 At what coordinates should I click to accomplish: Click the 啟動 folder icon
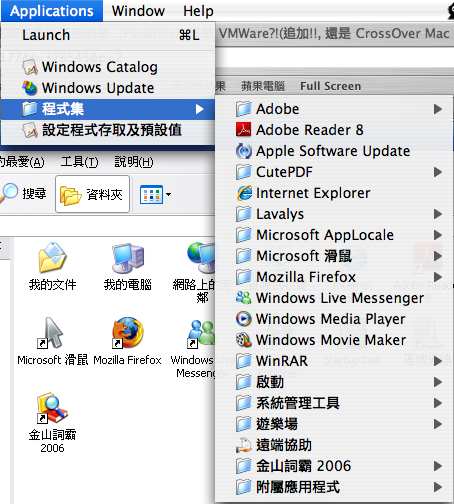(x=243, y=382)
